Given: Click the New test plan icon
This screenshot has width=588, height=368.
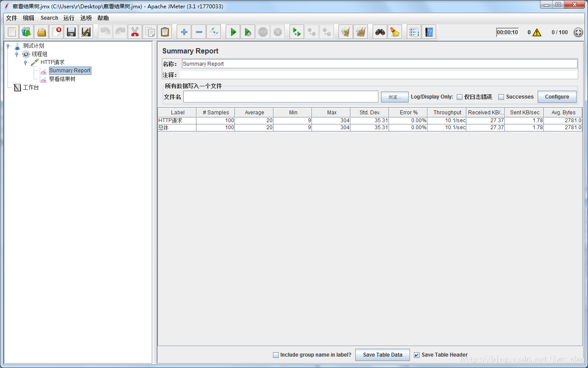Looking at the screenshot, I should [12, 32].
